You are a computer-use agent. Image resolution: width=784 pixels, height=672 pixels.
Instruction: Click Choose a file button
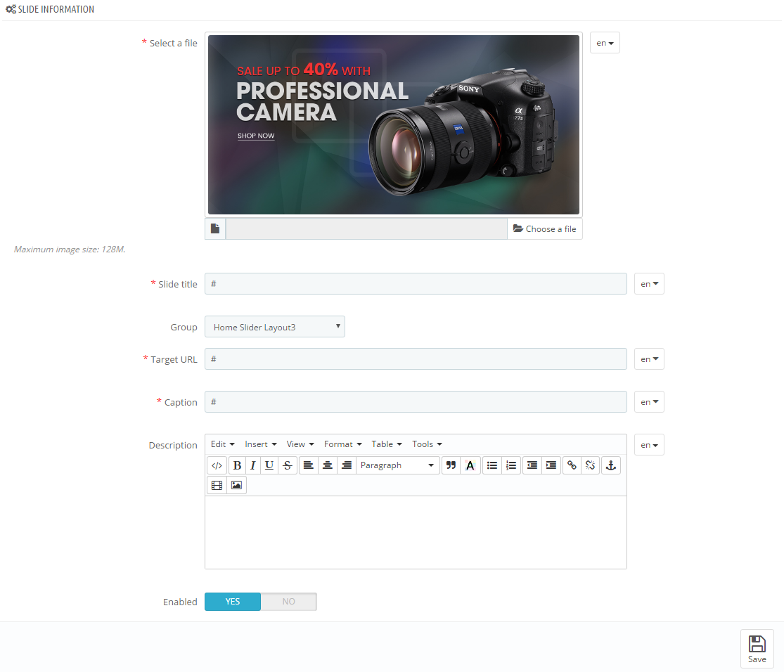(544, 229)
